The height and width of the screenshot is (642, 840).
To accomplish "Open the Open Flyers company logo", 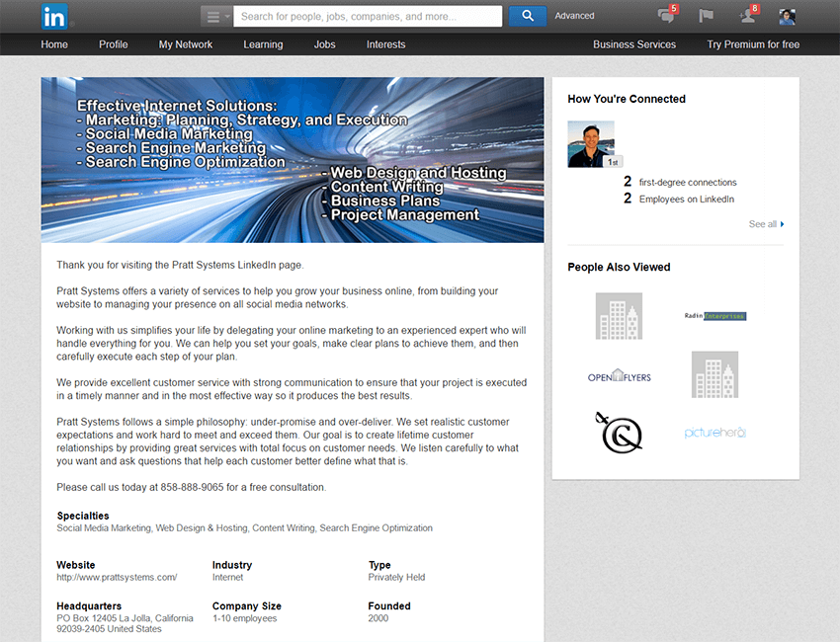I will (x=619, y=376).
